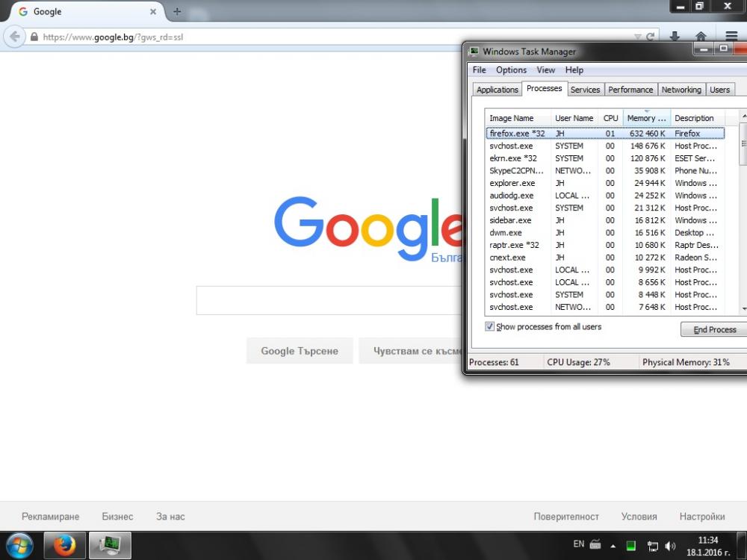Click the Windows Task Manager title icon
The height and width of the screenshot is (560, 747).
(x=474, y=51)
